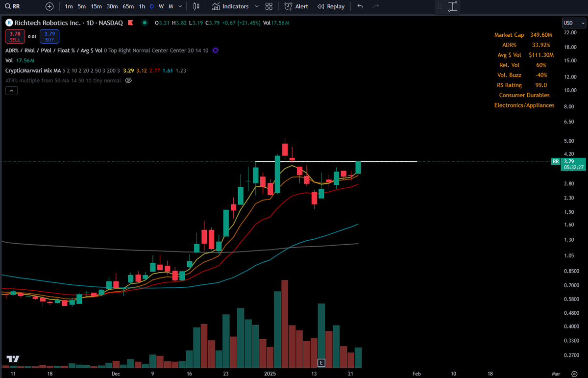This screenshot has width=588, height=378.
Task: Click the 3.78 SELL button
Action: point(15,36)
